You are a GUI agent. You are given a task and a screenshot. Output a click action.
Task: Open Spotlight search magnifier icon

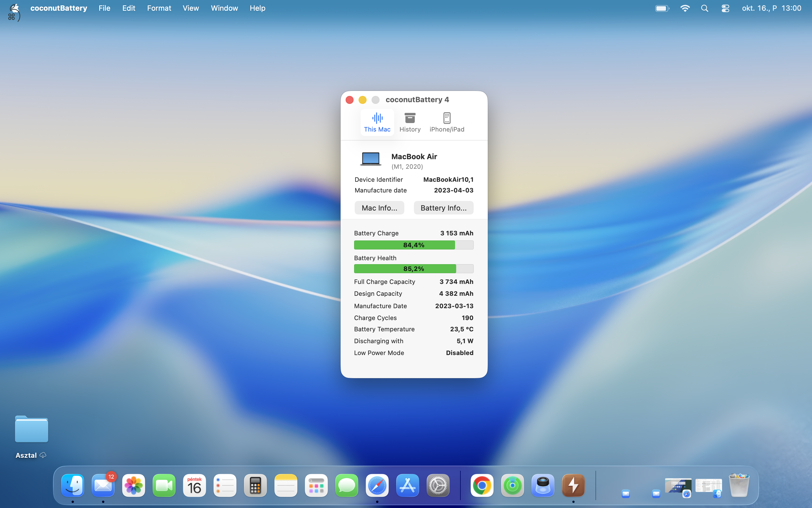[705, 8]
